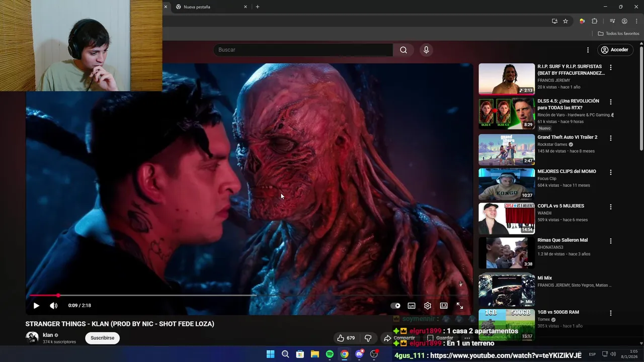The width and height of the screenshot is (644, 362).
Task: Click the install app icon in the address bar
Action: tap(554, 21)
